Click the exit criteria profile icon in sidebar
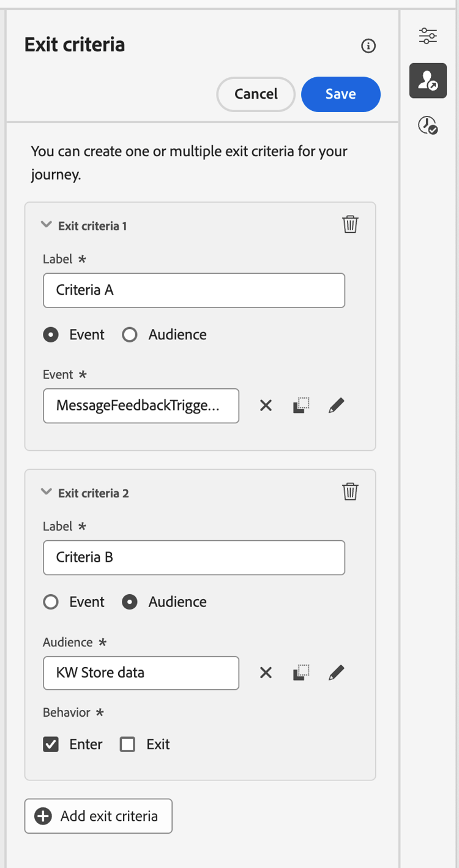The height and width of the screenshot is (868, 459). 428,81
